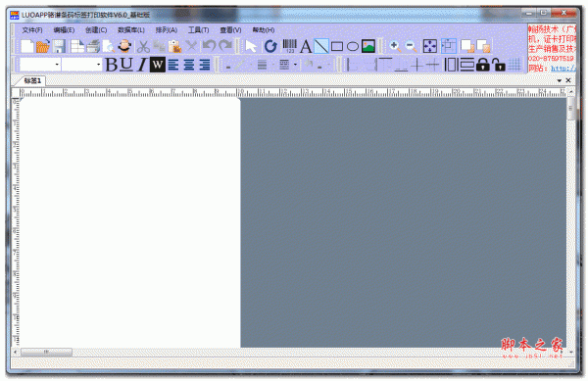Toggle the black W text style button
Image resolution: width=588 pixels, height=381 pixels.
point(158,65)
